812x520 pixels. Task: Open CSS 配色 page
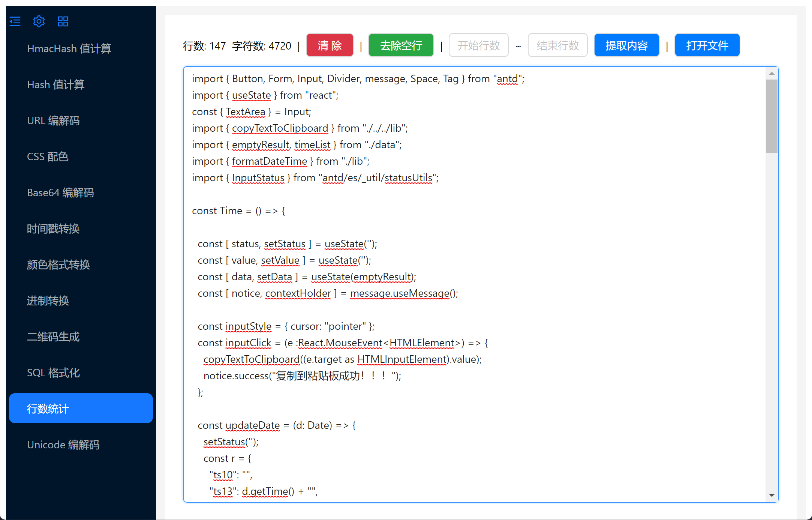[x=48, y=156]
